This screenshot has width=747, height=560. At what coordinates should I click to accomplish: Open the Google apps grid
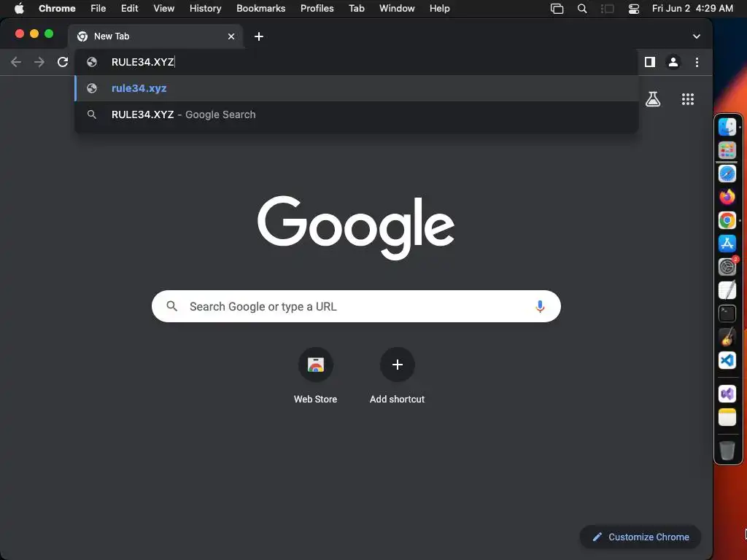click(687, 99)
